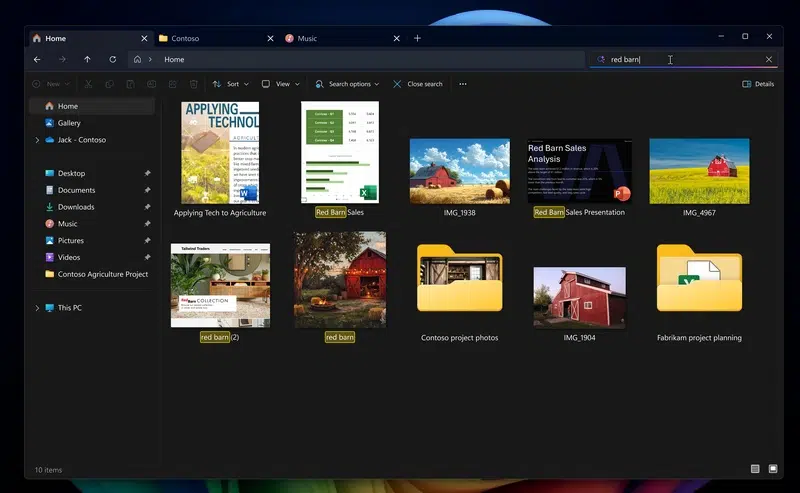Toggle the Details pane
This screenshot has height=493, width=800.
(x=758, y=84)
